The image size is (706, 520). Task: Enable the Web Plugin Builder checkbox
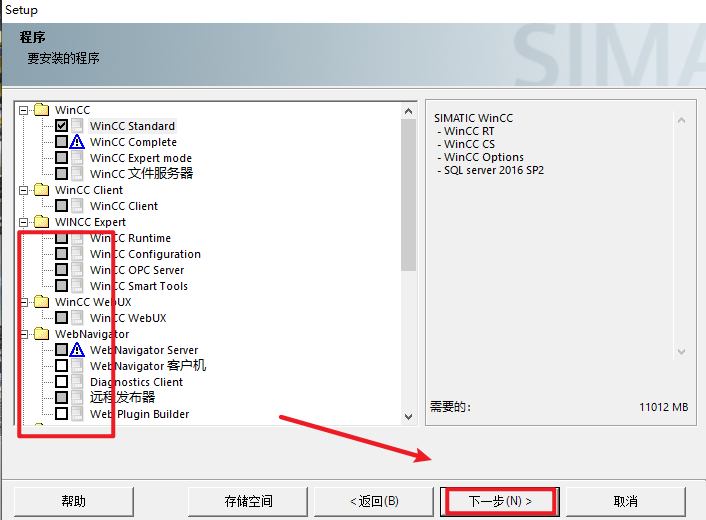tap(61, 414)
